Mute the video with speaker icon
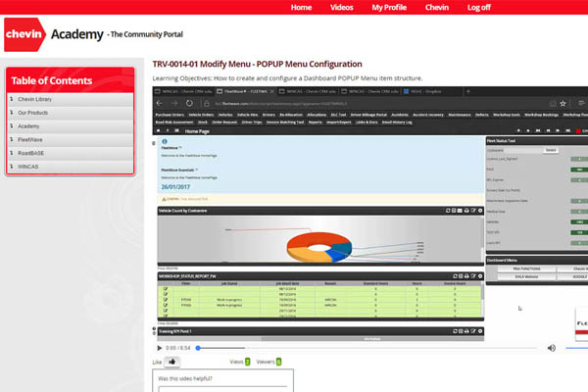 [x=551, y=348]
